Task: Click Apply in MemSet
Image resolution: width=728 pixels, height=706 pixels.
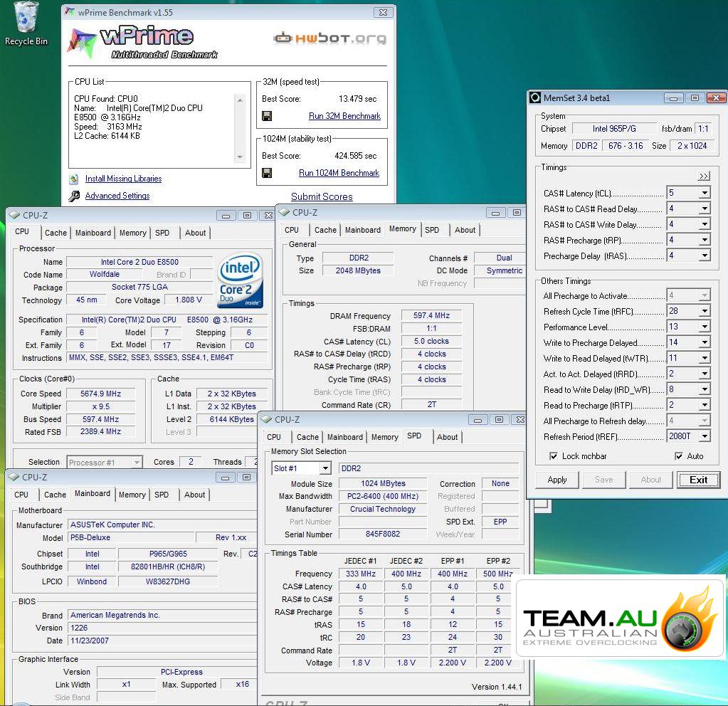Action: tap(557, 480)
